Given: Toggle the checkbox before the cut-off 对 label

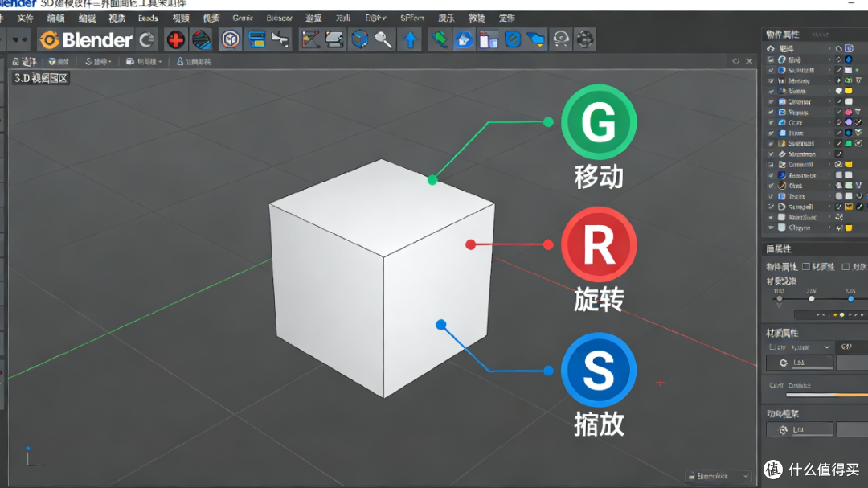Looking at the screenshot, I should click(x=845, y=267).
